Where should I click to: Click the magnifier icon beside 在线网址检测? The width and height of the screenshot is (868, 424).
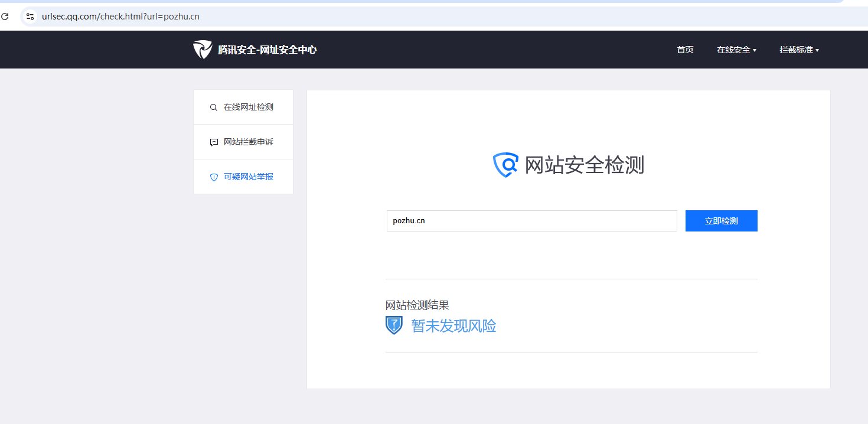point(214,107)
